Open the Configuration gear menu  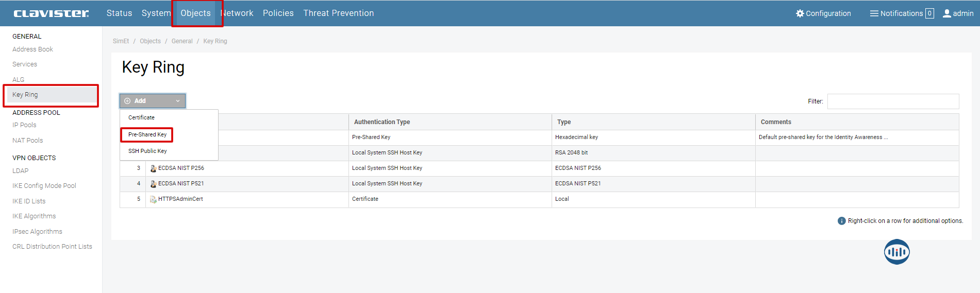tap(800, 13)
